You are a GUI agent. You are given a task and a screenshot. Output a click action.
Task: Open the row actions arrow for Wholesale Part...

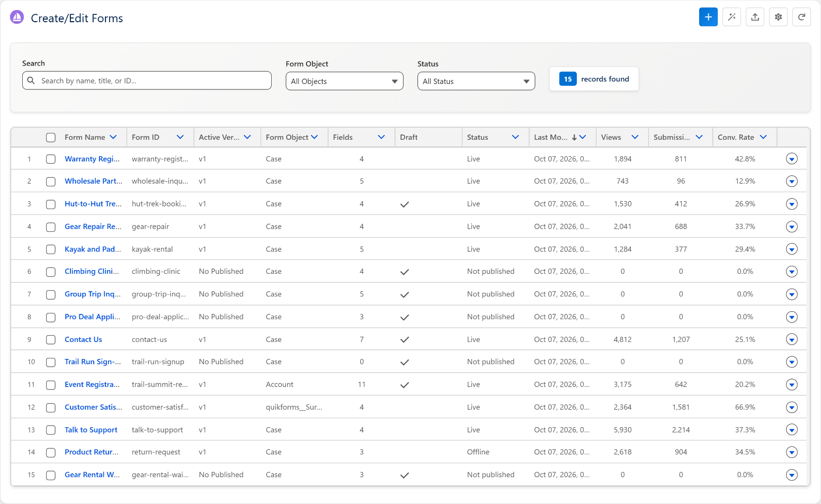(791, 182)
